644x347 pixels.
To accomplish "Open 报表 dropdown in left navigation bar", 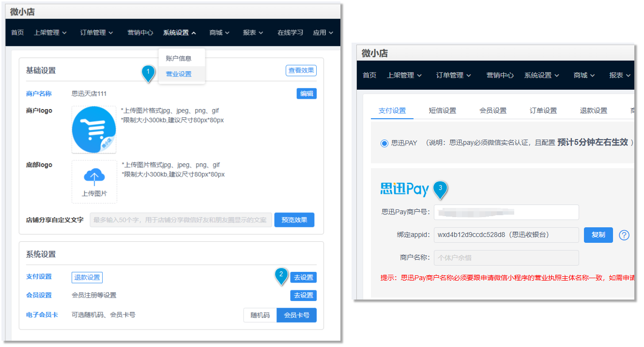I will (253, 32).
